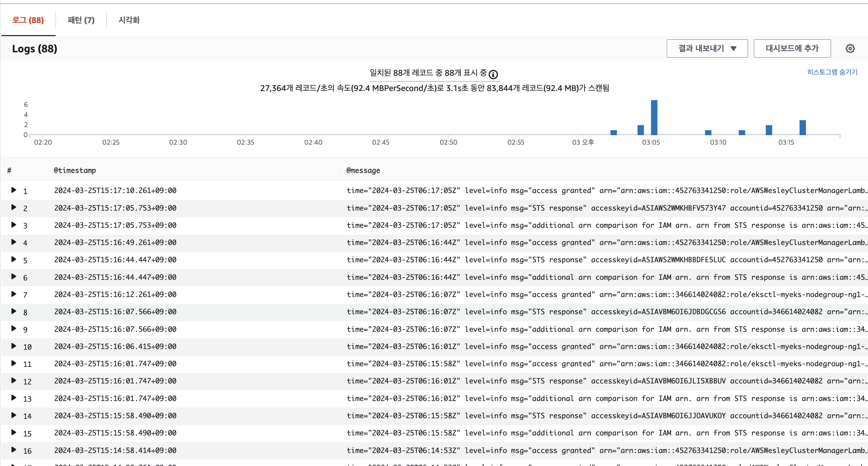Screen dimensions: 868x466
Task: Open the 결과 내보내기 dropdown
Action: pos(707,48)
